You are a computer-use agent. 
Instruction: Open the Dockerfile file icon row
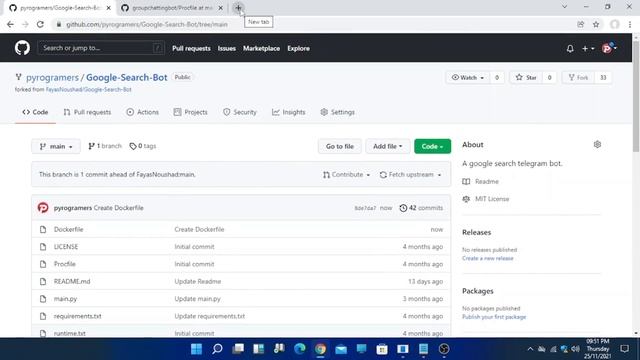(43, 229)
